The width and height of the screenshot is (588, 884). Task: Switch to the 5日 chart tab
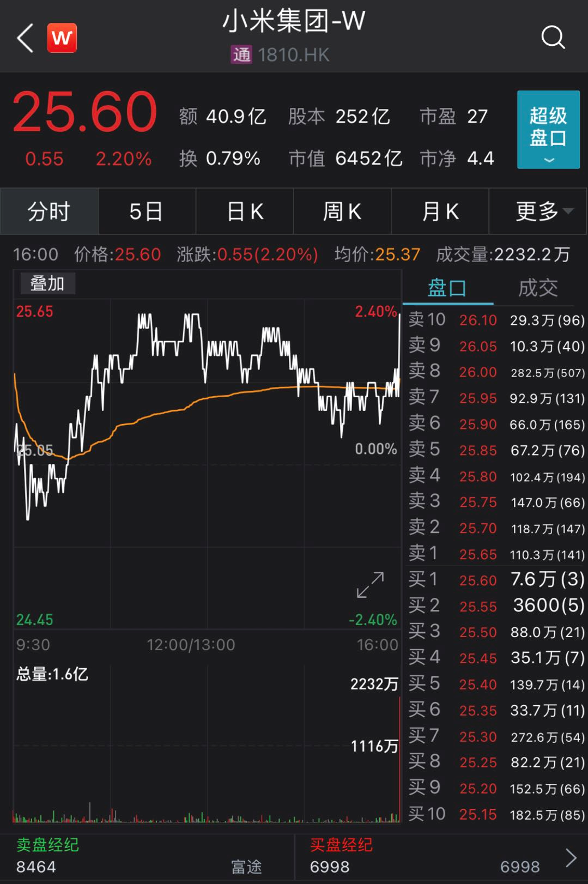pos(147,211)
